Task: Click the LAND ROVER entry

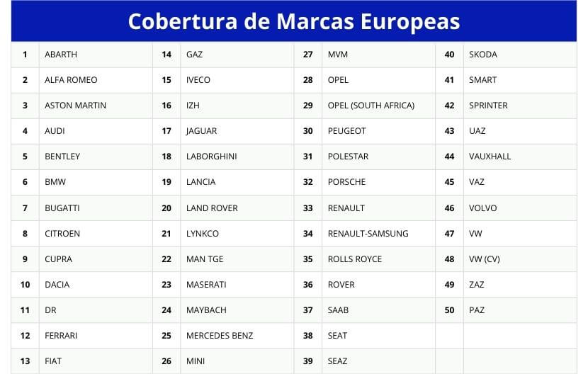Action: click(x=212, y=208)
